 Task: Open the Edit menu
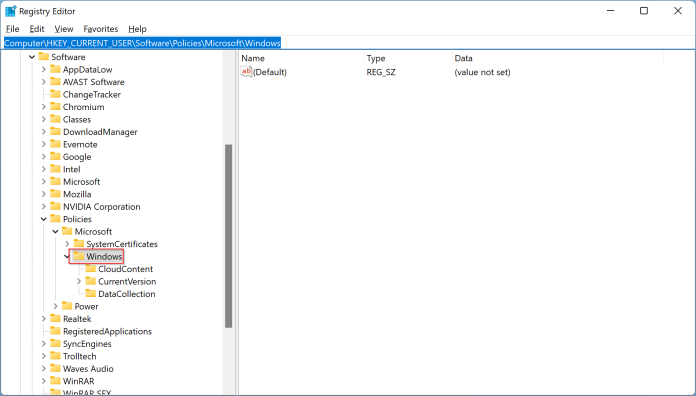37,29
